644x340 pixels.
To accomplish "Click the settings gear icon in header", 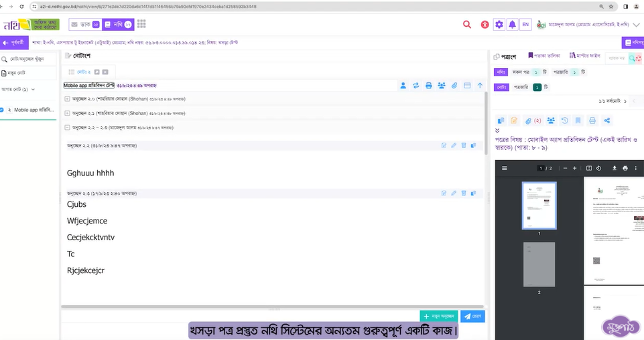I will tap(499, 25).
